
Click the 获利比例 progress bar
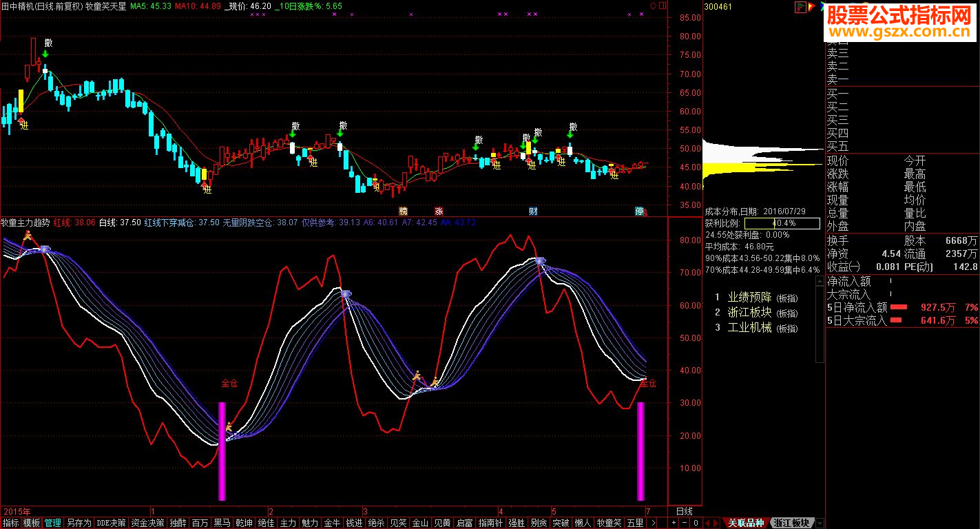(782, 223)
